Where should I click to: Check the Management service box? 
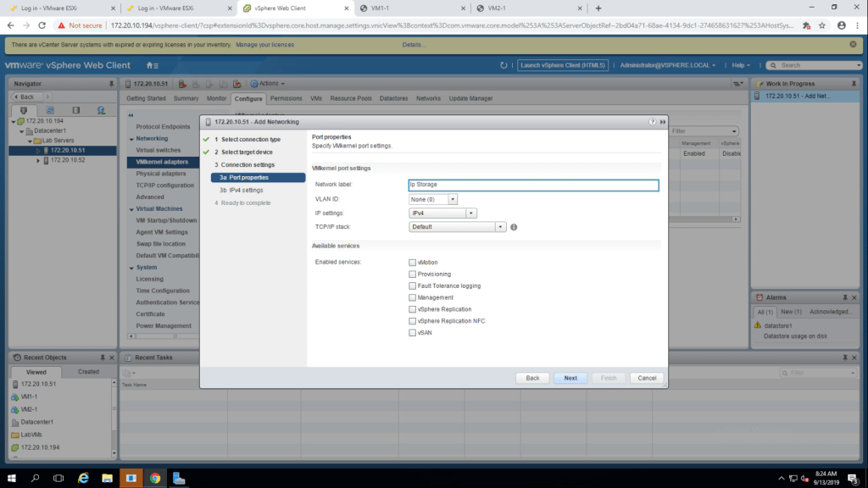412,298
